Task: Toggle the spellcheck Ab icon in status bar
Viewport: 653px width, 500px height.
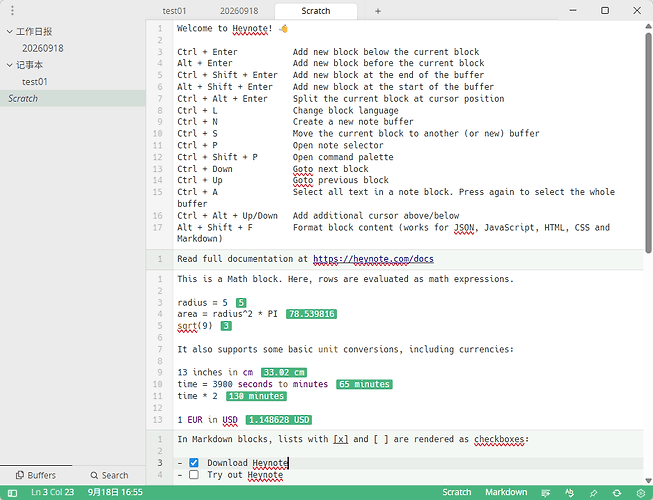Action: (x=569, y=493)
